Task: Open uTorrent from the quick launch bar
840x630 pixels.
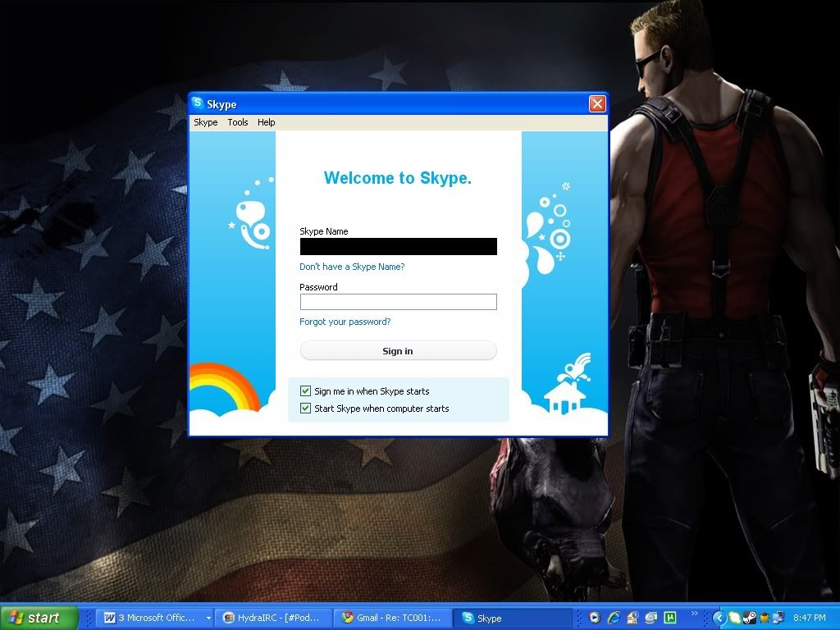Action: 670,618
